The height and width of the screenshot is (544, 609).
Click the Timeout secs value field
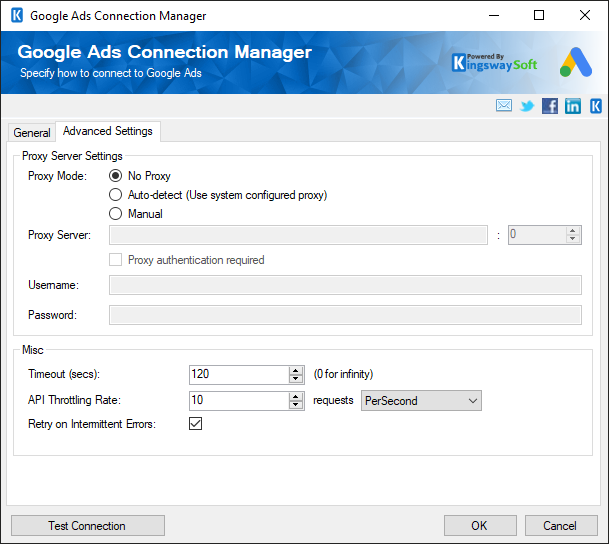pyautogui.click(x=239, y=375)
